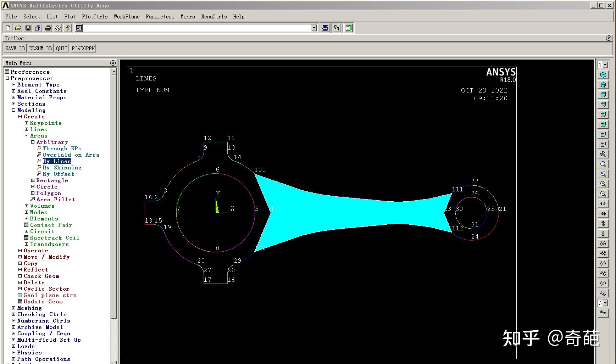Open the rotation increment dropdown showing 3
The image size is (616, 364).
pos(605,303)
